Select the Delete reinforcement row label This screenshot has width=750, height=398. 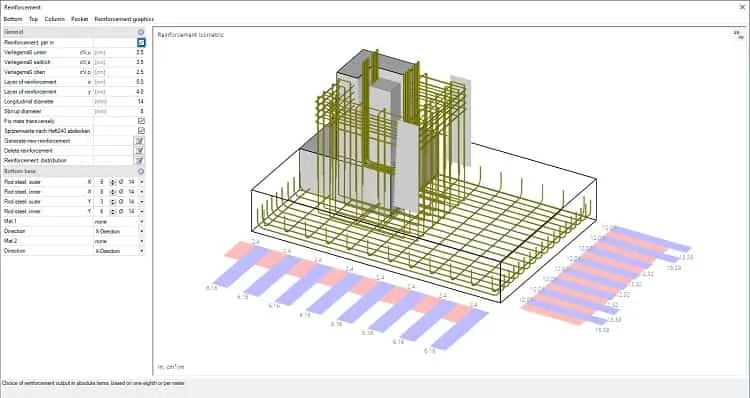pos(28,151)
